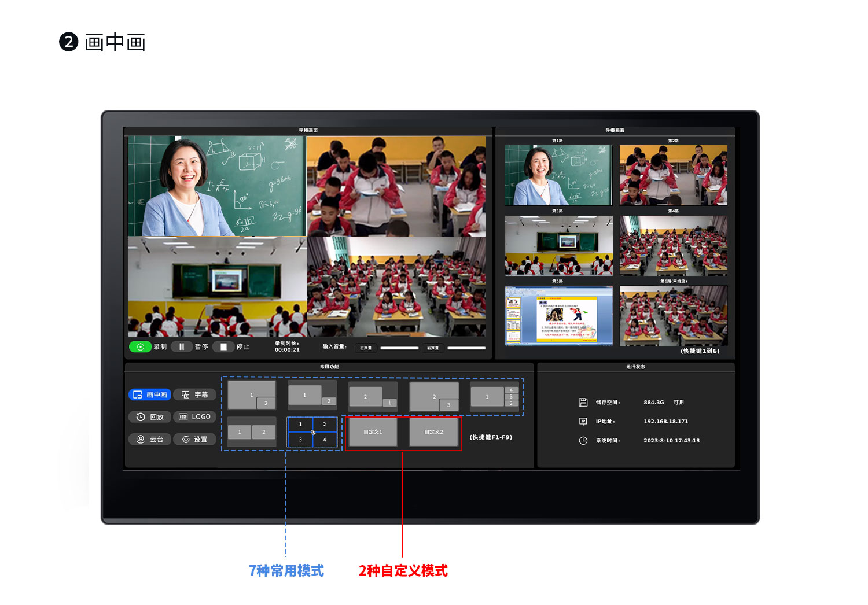Open the 字幕 subtitle function
868x605 pixels.
(194, 394)
